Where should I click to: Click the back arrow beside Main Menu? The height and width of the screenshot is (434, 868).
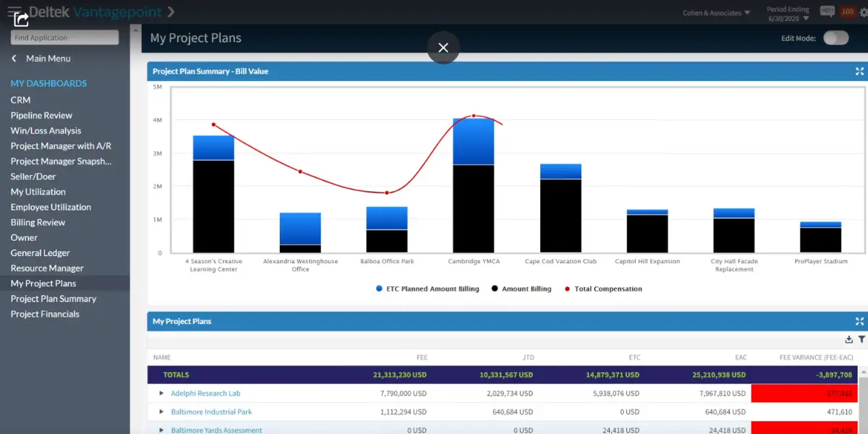14,59
